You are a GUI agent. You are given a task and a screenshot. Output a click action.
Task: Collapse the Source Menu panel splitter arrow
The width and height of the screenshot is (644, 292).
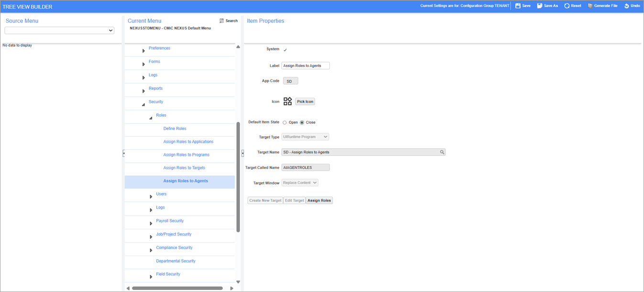(x=123, y=153)
